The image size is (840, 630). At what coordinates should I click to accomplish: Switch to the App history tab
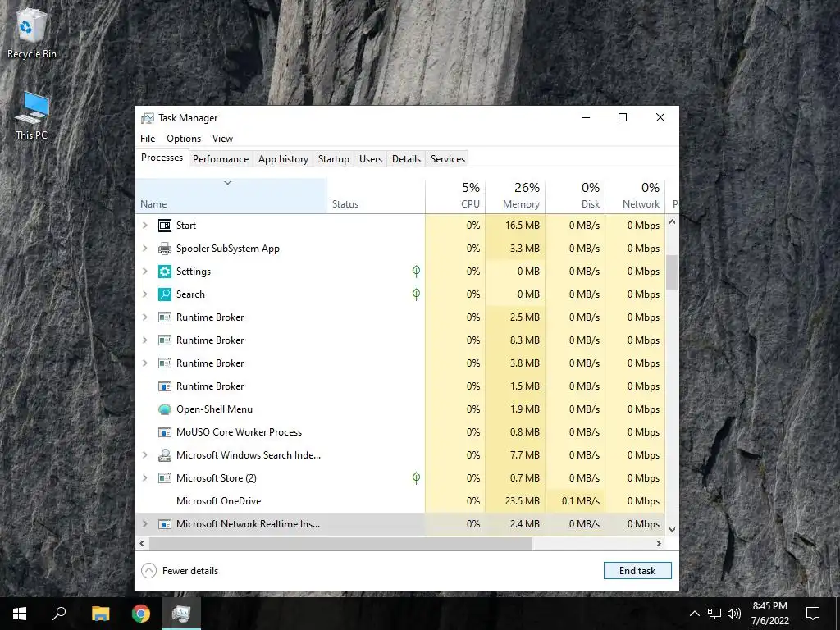click(283, 159)
